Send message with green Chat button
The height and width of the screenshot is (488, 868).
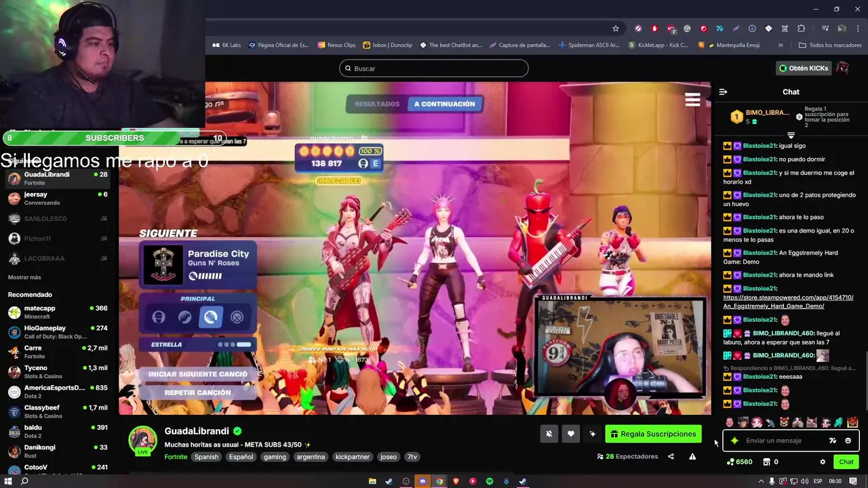point(846,462)
